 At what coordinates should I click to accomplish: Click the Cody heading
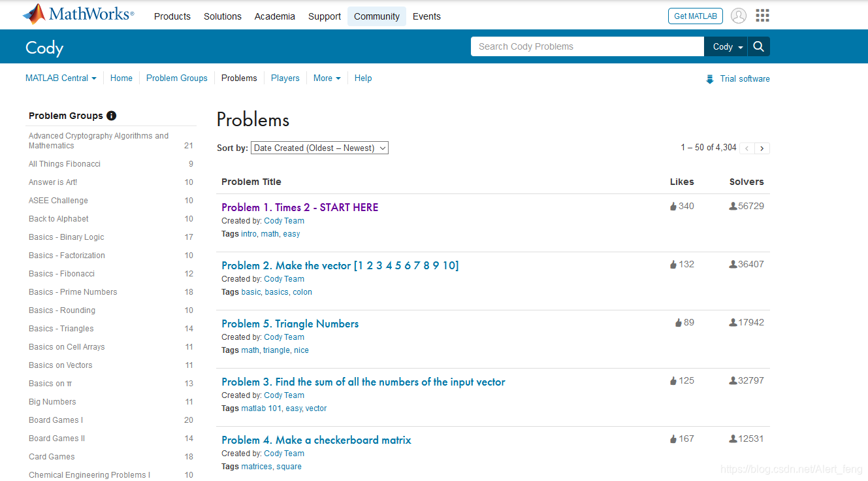point(44,48)
